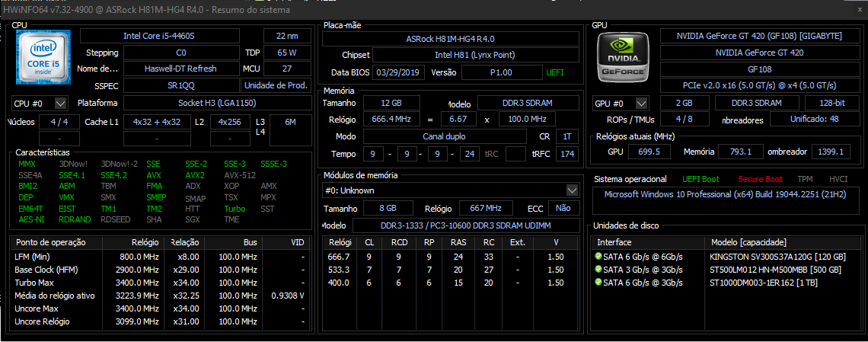Select the KINGSTON SV300S37A120G [120 GB] entry
This screenshot has height=342, width=868.
777,257
